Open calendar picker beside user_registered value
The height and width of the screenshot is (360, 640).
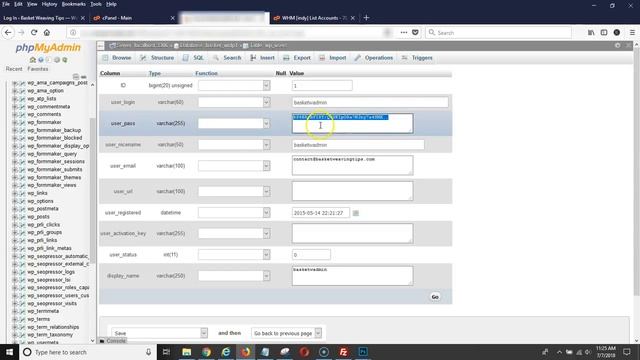356,213
